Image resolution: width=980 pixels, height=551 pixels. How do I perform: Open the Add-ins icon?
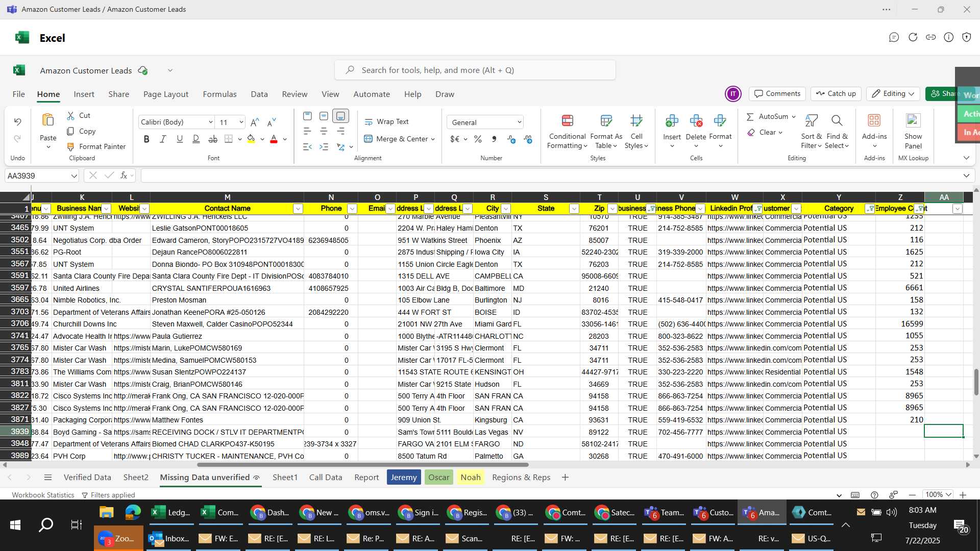pos(874,121)
